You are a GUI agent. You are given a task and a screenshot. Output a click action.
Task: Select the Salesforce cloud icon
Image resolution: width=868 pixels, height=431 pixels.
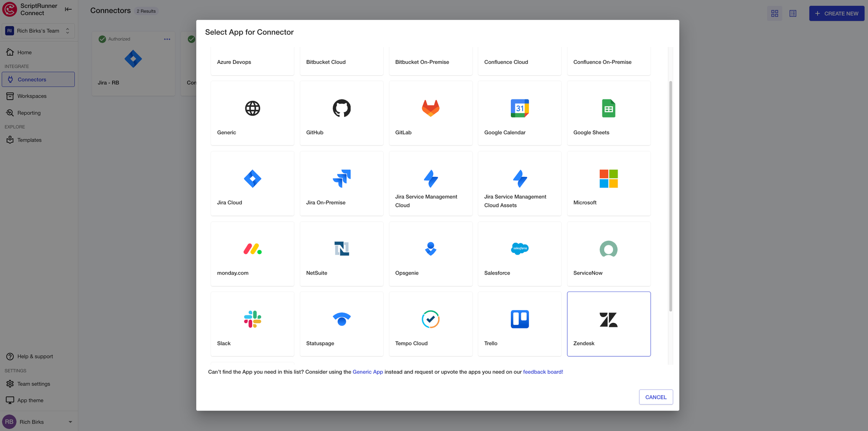click(519, 249)
